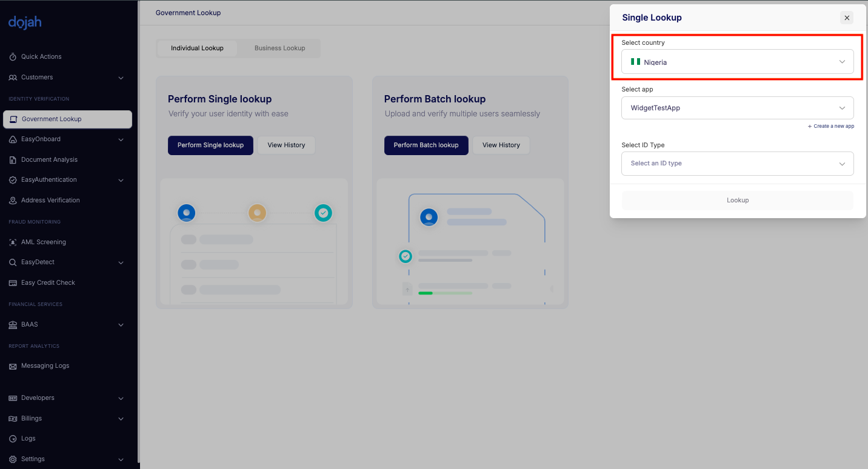
Task: Click the dojah logo
Action: [25, 22]
